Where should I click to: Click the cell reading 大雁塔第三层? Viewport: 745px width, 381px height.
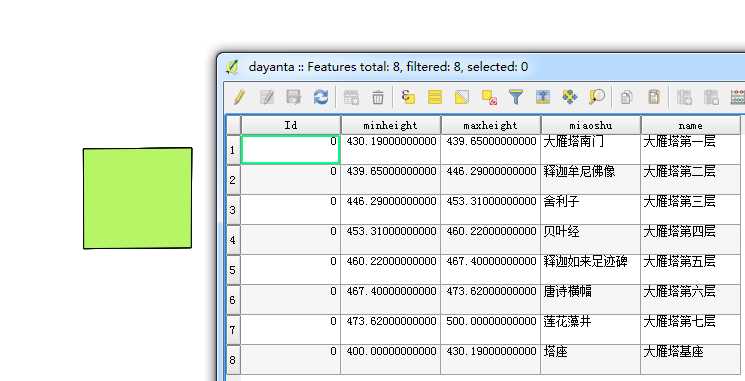(x=690, y=210)
